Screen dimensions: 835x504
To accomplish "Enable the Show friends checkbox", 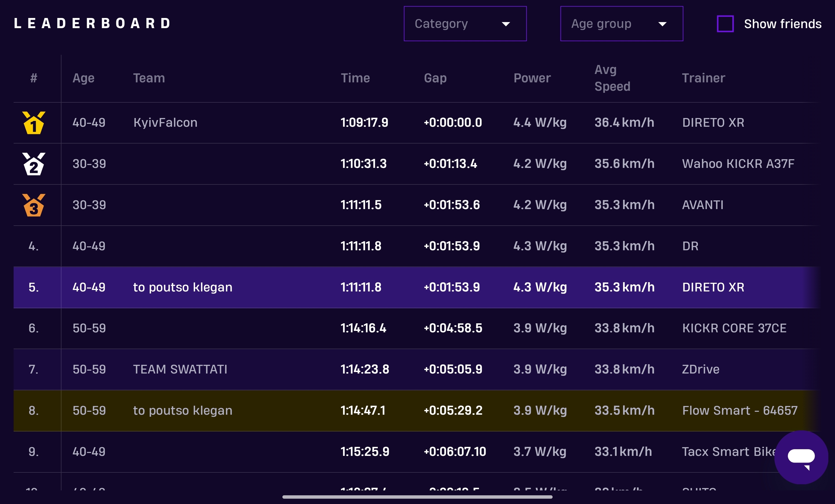I will (725, 24).
